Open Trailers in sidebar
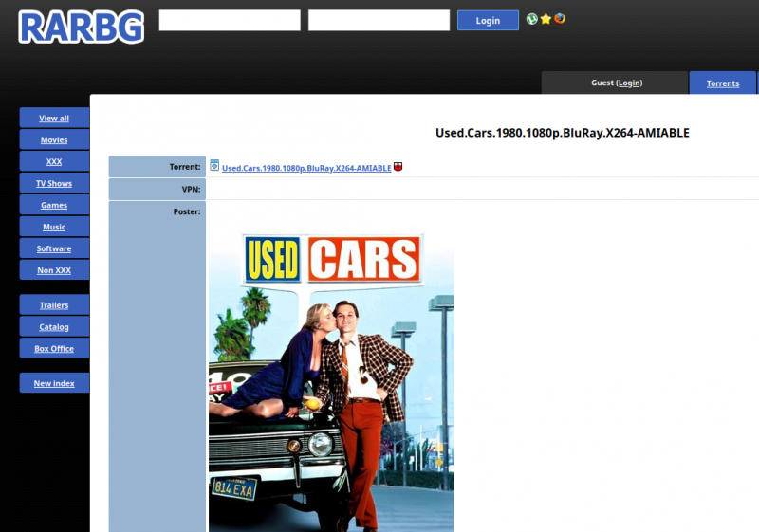 click(54, 305)
